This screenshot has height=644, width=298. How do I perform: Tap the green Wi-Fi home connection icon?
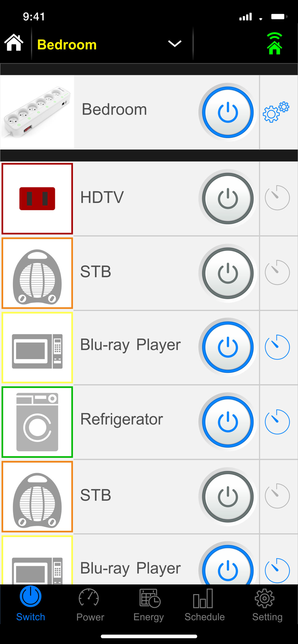point(274,43)
